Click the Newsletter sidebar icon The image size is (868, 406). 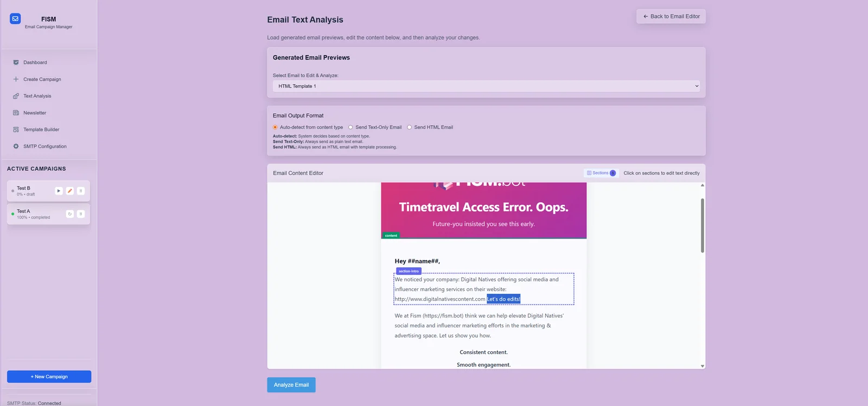[16, 113]
